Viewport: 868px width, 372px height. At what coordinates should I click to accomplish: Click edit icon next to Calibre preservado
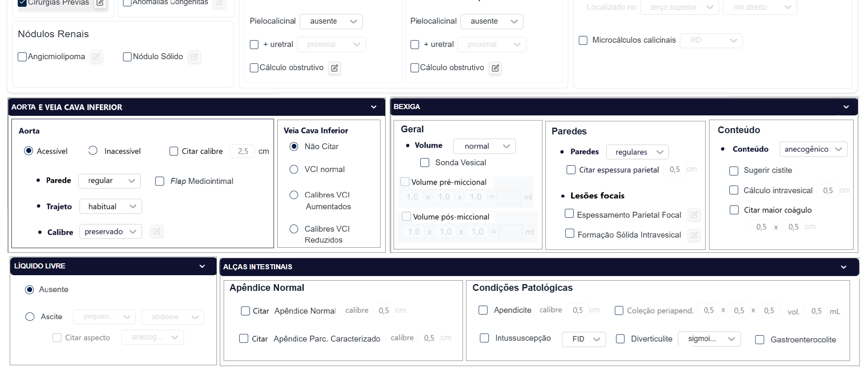pos(156,232)
